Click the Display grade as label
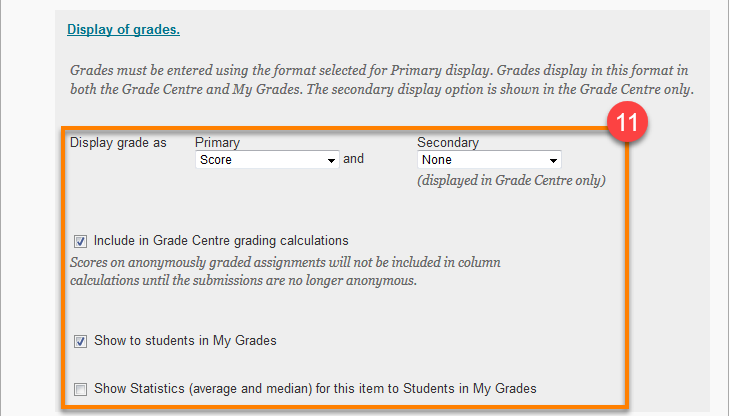Image resolution: width=729 pixels, height=416 pixels. pos(118,143)
